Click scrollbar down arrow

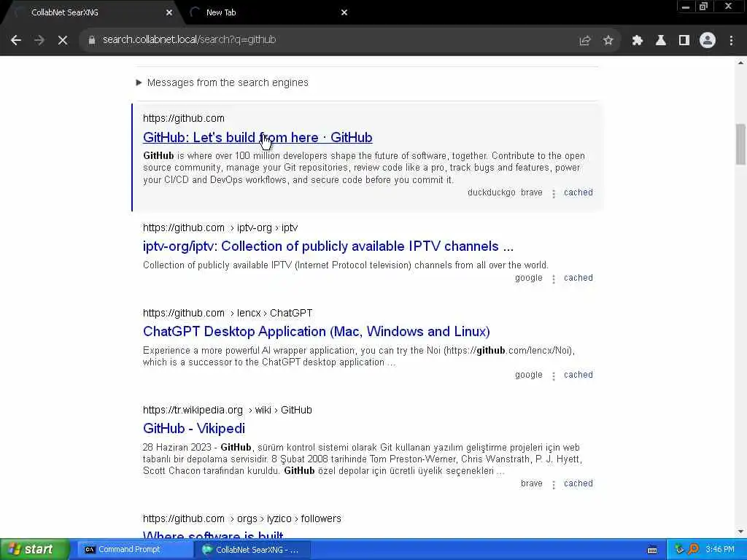(740, 532)
